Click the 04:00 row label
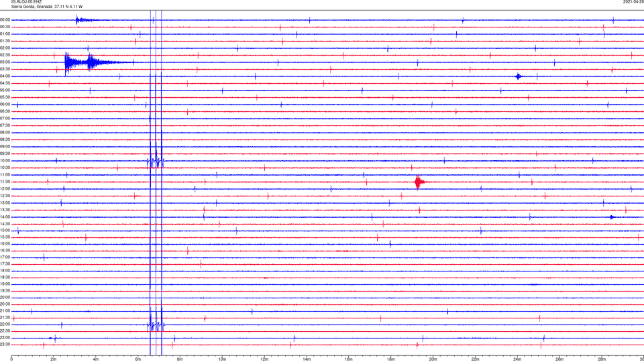Viewport: 644px width, 362px height. (x=5, y=76)
